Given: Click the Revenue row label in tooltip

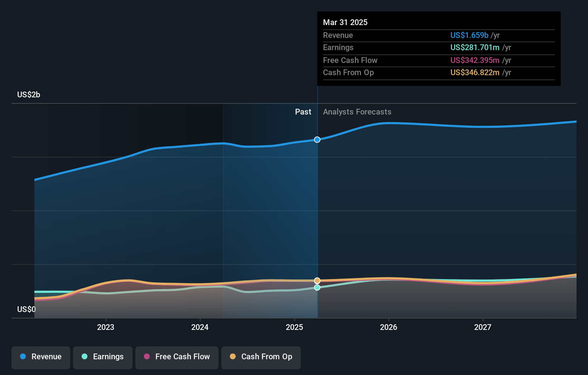Looking at the screenshot, I should pos(338,35).
